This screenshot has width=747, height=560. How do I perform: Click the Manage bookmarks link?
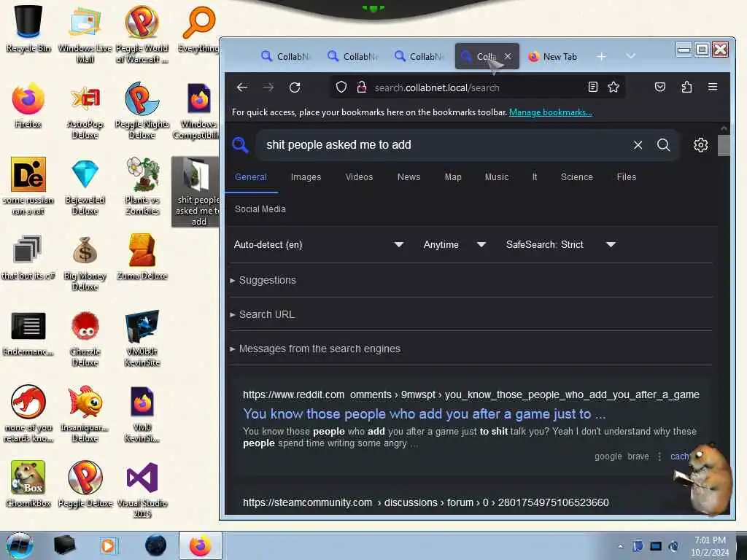[550, 112]
